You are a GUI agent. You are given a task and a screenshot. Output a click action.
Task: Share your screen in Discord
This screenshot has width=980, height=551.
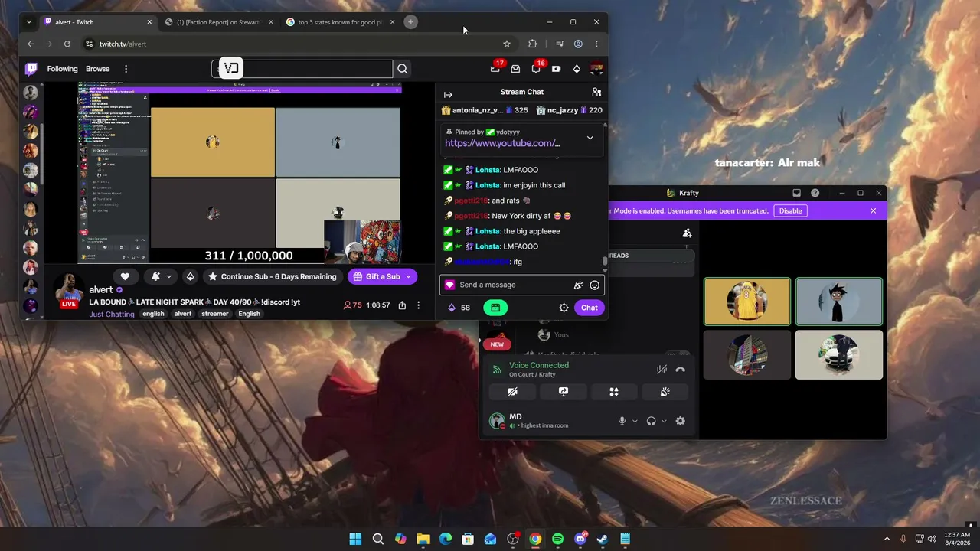coord(563,392)
